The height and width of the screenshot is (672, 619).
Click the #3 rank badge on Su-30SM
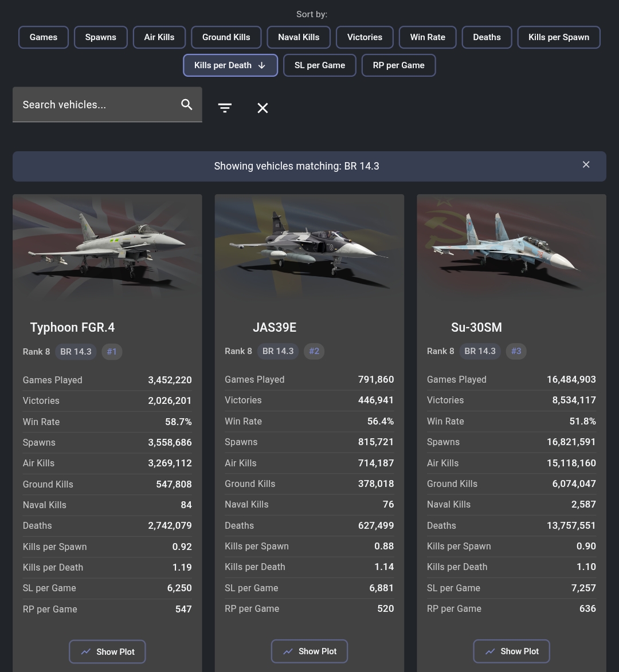[x=516, y=351]
